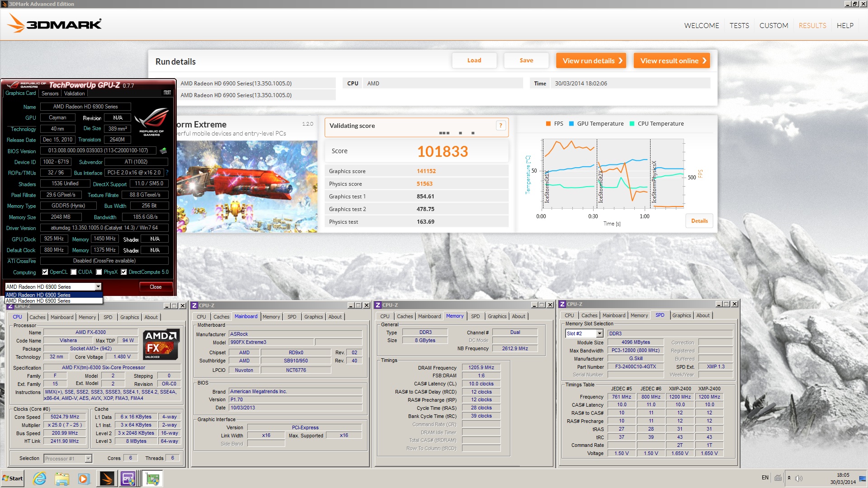The image size is (868, 488).
Task: Click the help question mark on Validating score
Action: 500,126
